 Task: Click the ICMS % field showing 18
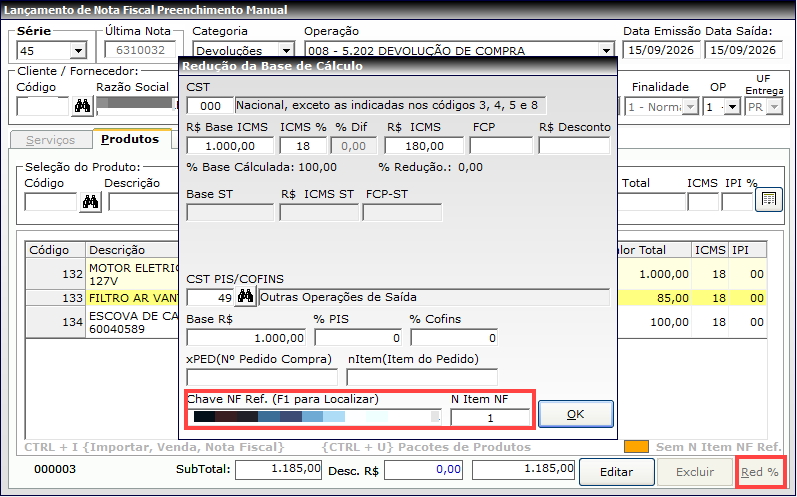click(303, 146)
